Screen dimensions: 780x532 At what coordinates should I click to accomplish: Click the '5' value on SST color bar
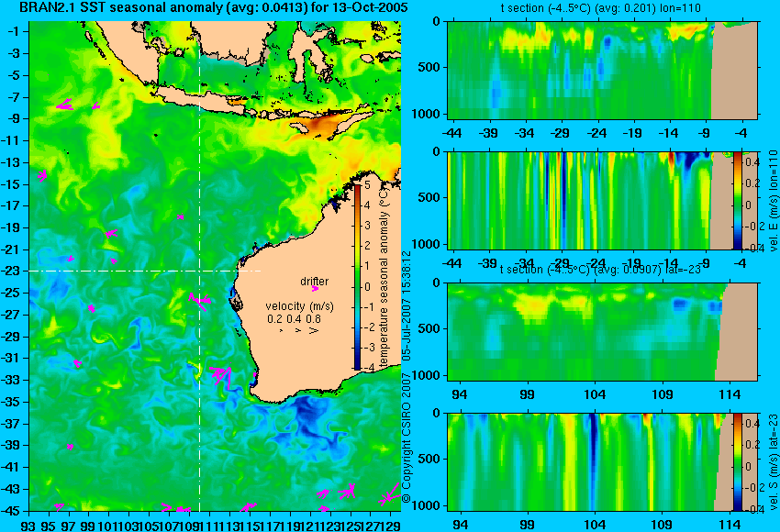click(x=367, y=185)
